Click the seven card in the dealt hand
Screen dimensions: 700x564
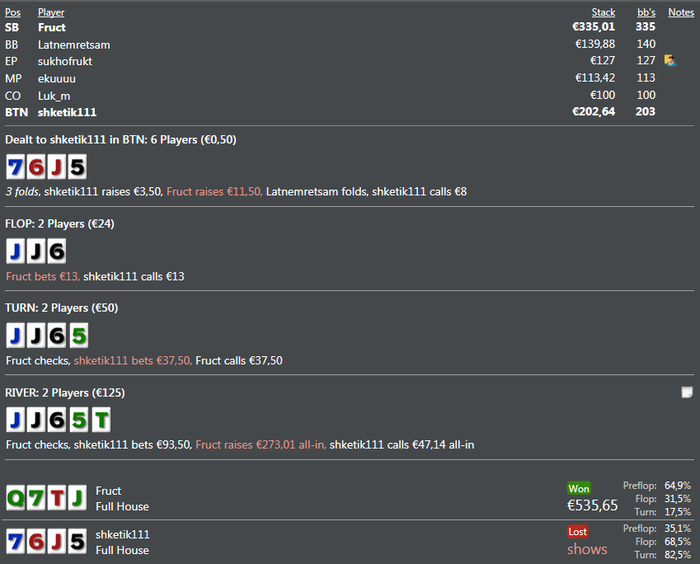16,167
